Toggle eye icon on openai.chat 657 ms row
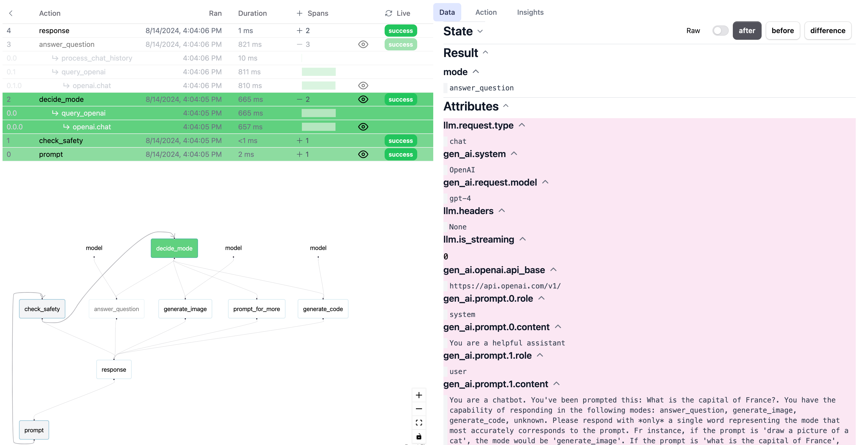This screenshot has width=868, height=445. coord(363,127)
